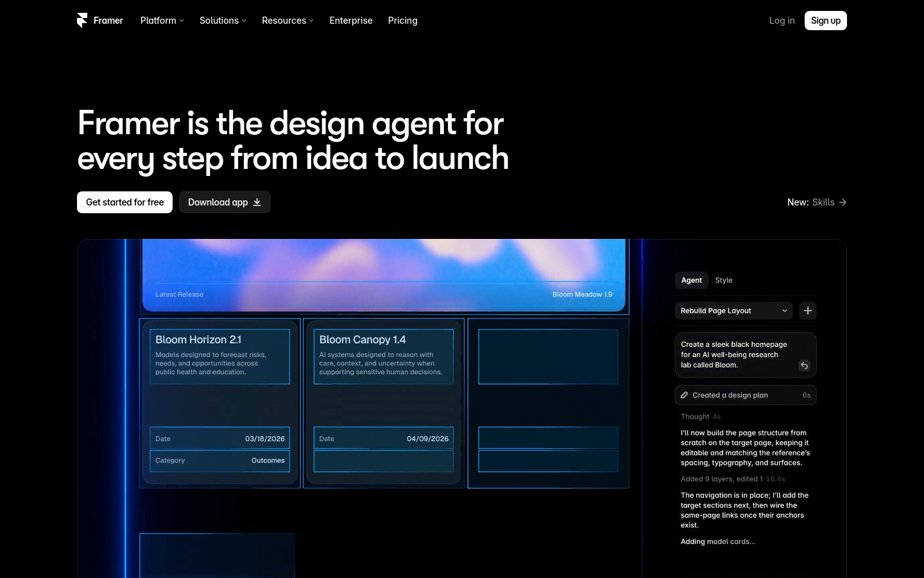Open the Pricing page
Image resolution: width=924 pixels, height=578 pixels.
click(403, 21)
